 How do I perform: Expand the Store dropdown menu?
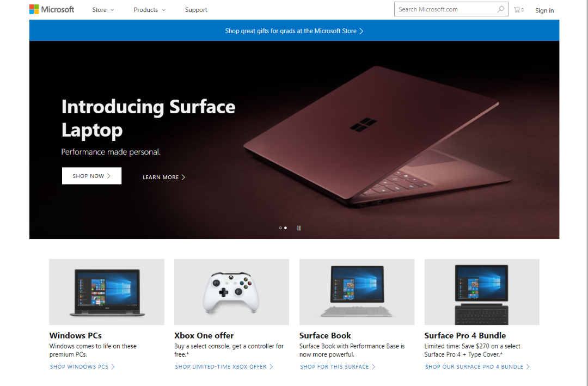103,10
